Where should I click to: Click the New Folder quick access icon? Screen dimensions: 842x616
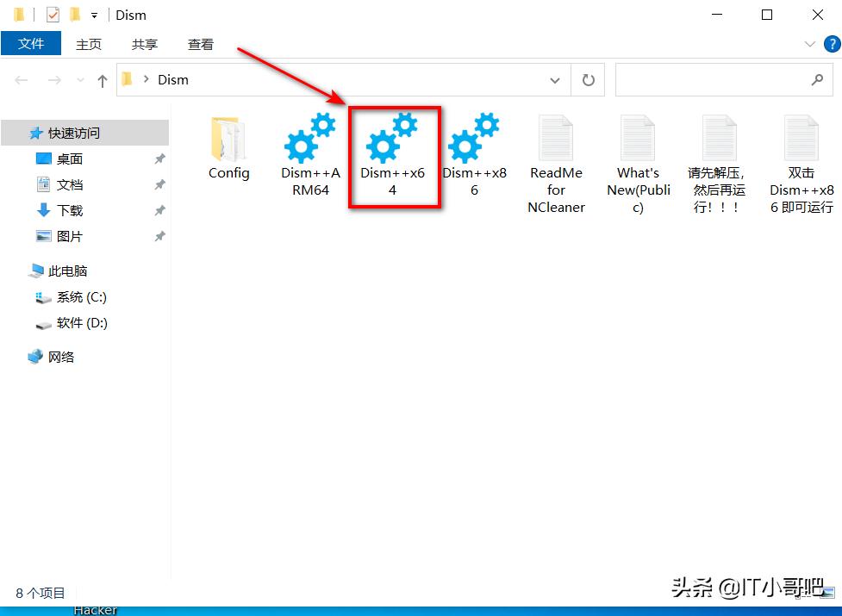(x=75, y=15)
